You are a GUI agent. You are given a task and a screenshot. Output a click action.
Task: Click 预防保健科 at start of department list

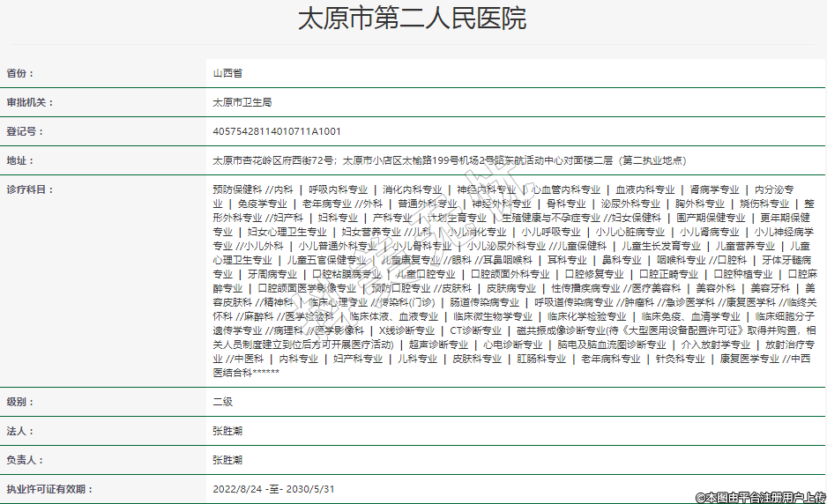point(237,189)
